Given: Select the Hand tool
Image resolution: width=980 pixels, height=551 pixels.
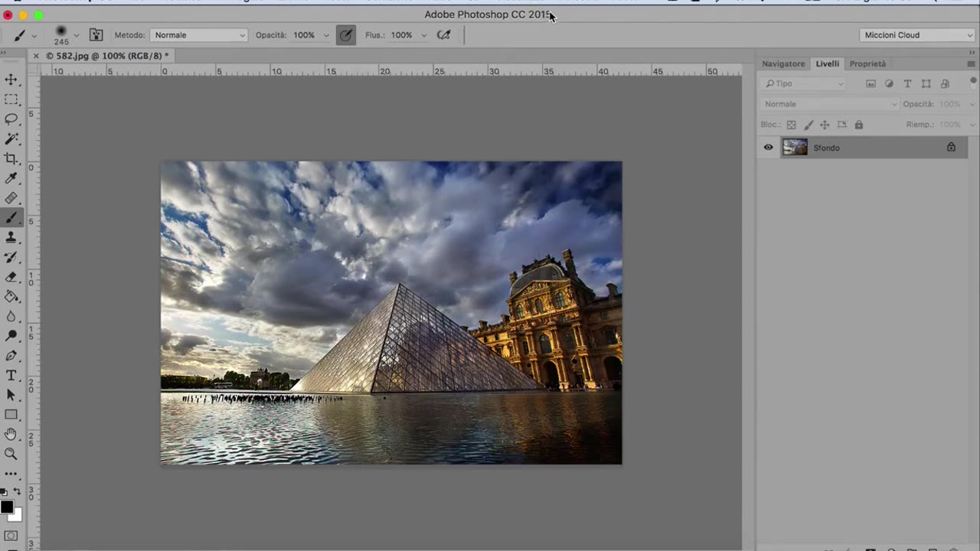Looking at the screenshot, I should (11, 435).
